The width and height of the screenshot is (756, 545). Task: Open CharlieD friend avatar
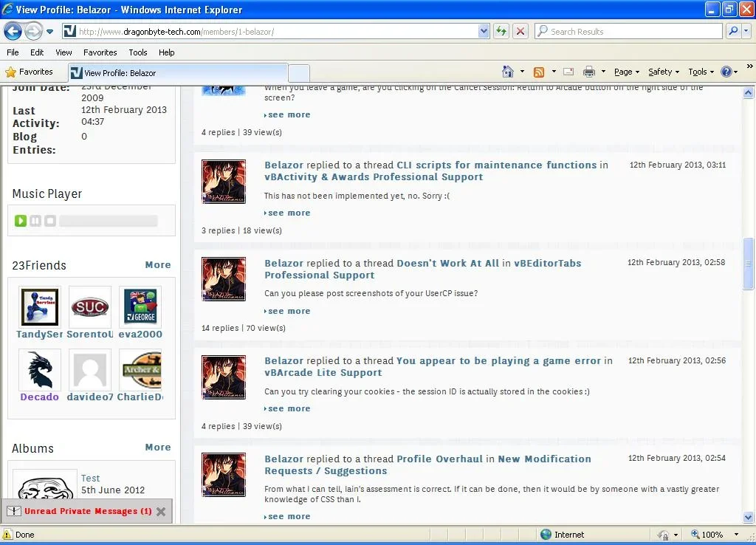140,369
